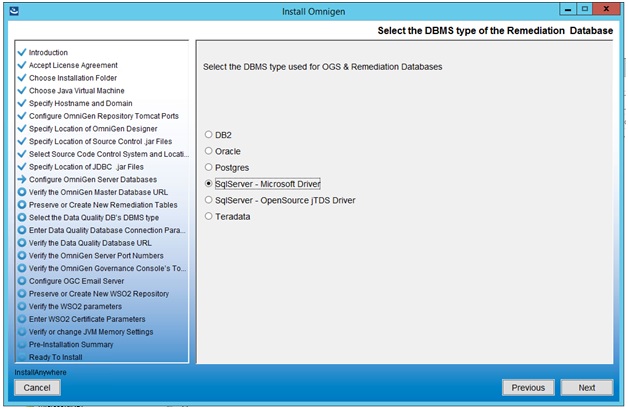Click circle icon beside Enter WSO2 Certificate Parameters
Screen dimensions: 628x409
22,319
